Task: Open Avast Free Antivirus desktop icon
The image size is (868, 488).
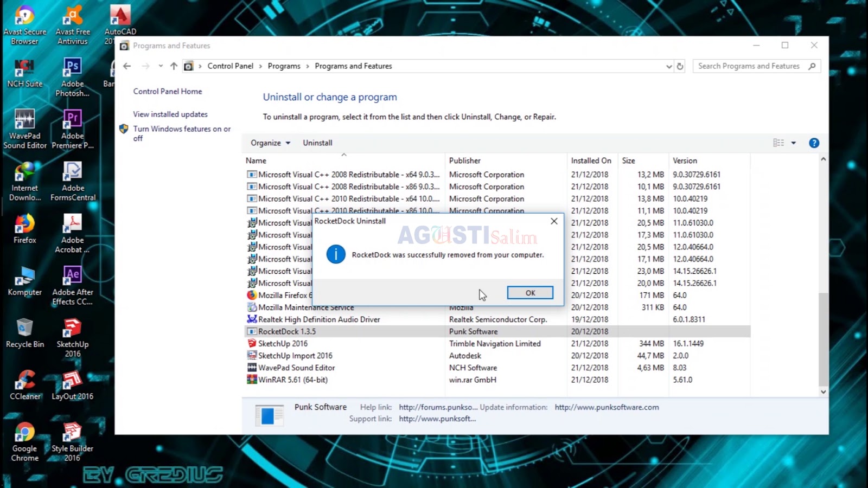Action: [73, 25]
